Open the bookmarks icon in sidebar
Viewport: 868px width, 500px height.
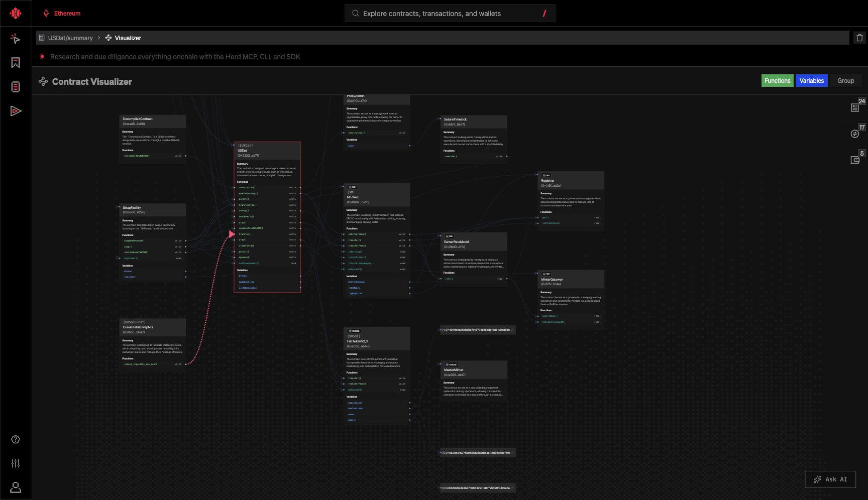pos(16,63)
